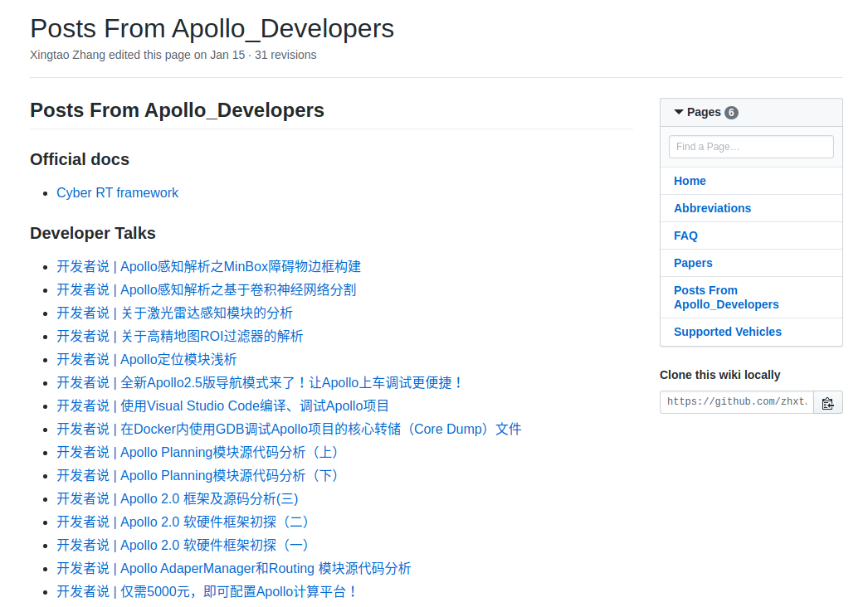The width and height of the screenshot is (868, 607).
Task: Copy the wiki clone URL to clipboard
Action: [x=827, y=401]
